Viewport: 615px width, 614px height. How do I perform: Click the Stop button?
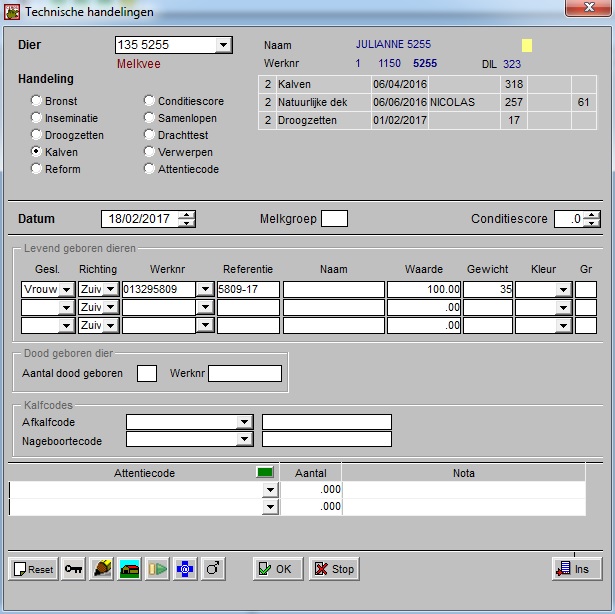(334, 569)
